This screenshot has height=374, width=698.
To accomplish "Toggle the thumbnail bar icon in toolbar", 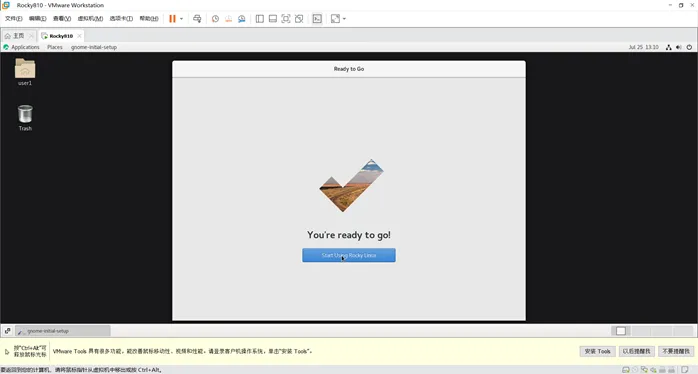I will pyautogui.click(x=273, y=19).
